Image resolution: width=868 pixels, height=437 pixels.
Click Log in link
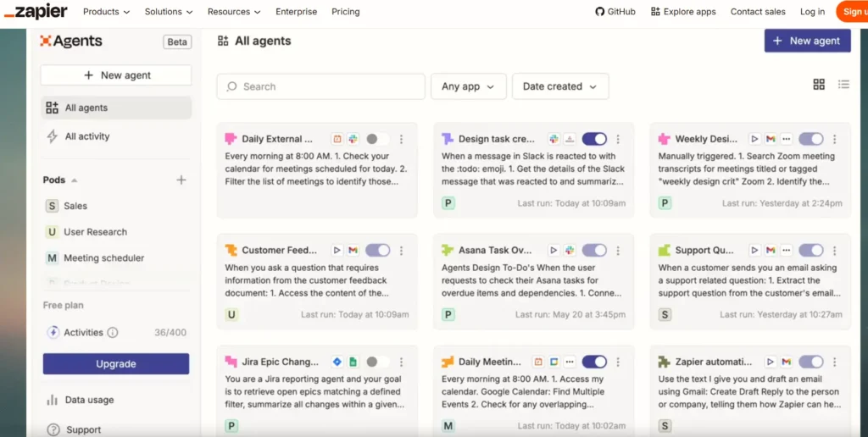pos(812,12)
